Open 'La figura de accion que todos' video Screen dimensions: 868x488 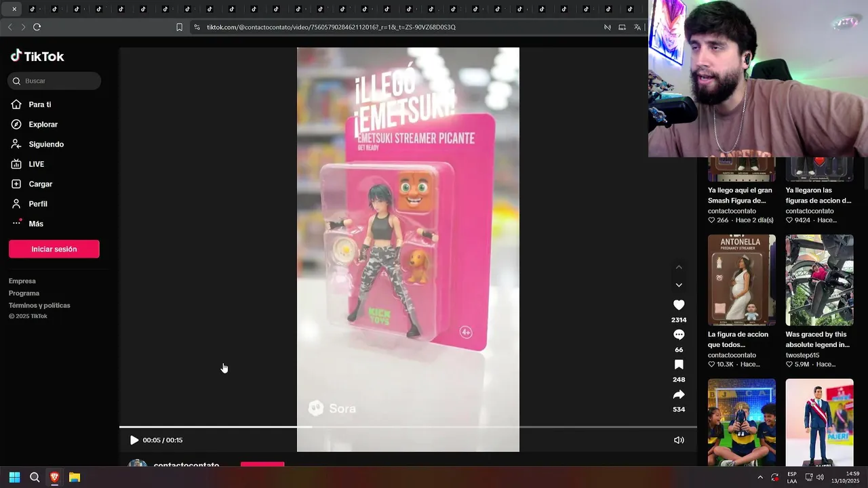pyautogui.click(x=738, y=340)
